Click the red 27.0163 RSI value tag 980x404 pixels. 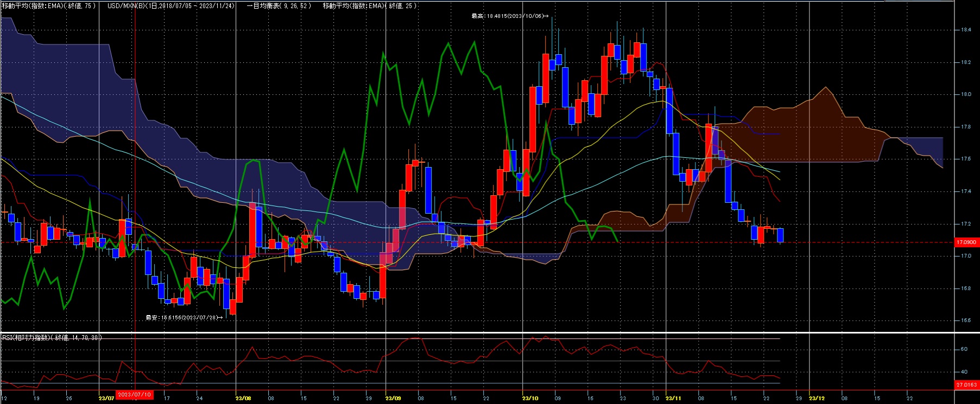click(966, 384)
